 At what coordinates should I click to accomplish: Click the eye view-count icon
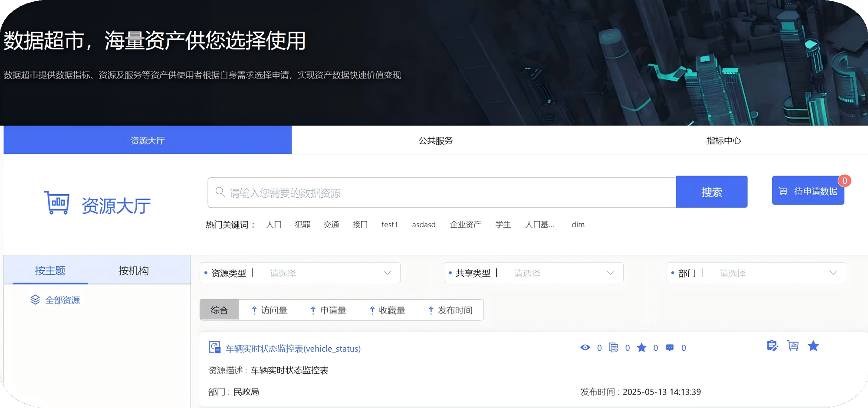point(585,348)
